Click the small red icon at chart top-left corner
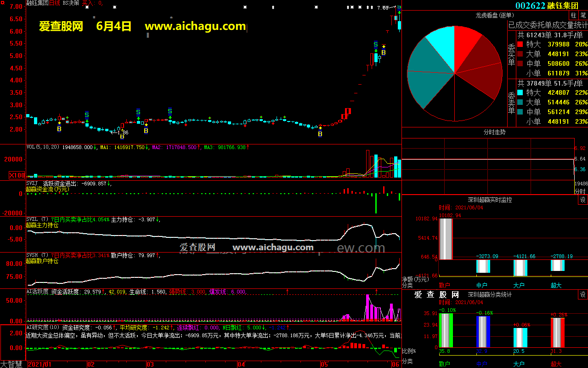 click(3, 2)
